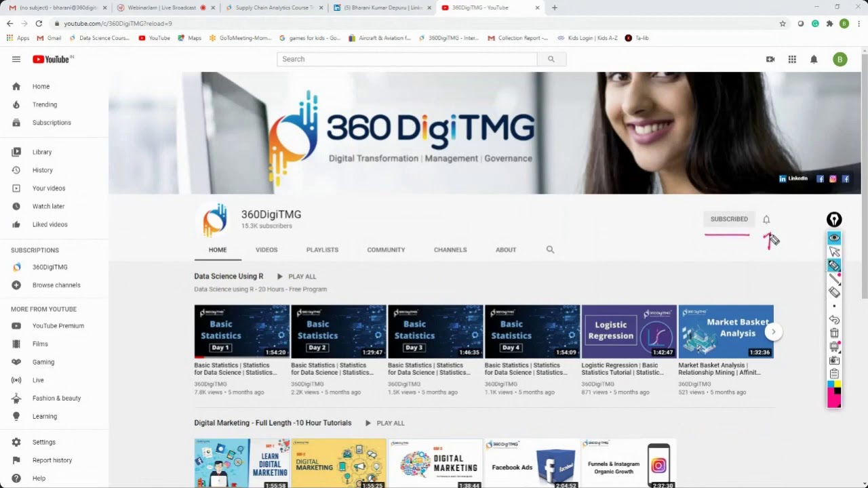Image resolution: width=868 pixels, height=488 pixels.
Task: Show next videos with carousel arrow
Action: click(773, 331)
